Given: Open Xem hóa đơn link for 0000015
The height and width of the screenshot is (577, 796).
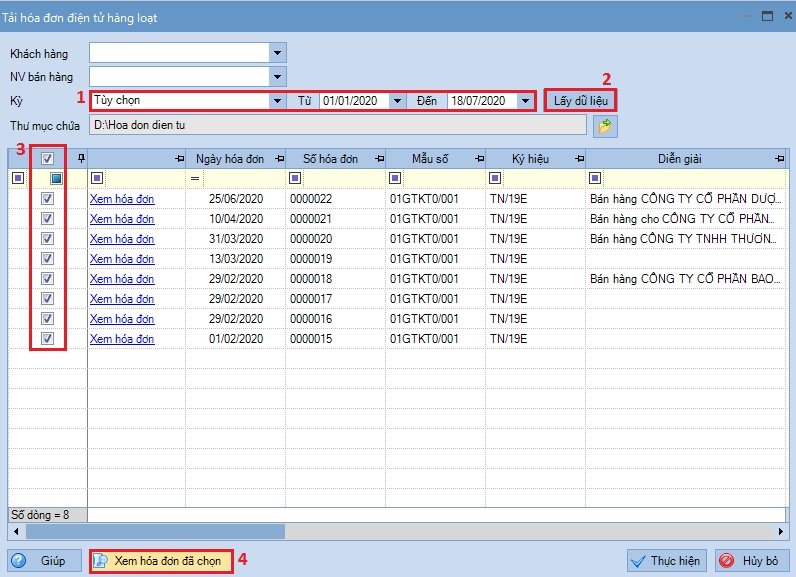Looking at the screenshot, I should pyautogui.click(x=122, y=339).
